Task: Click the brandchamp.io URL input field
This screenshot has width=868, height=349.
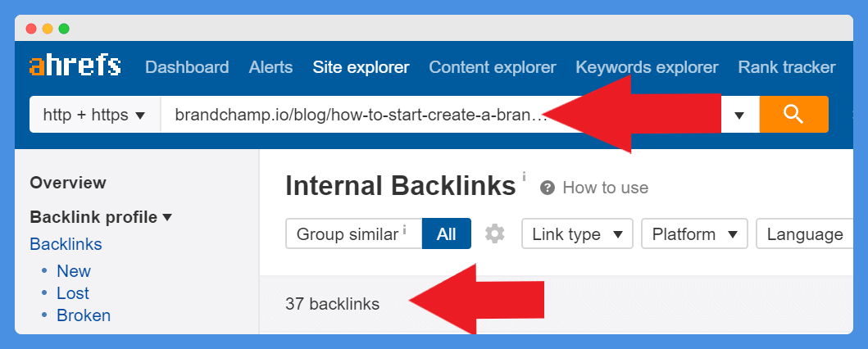Action: click(441, 115)
